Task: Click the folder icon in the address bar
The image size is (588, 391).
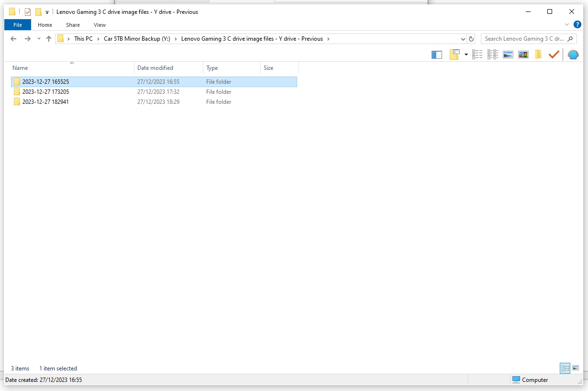Action: coord(60,39)
